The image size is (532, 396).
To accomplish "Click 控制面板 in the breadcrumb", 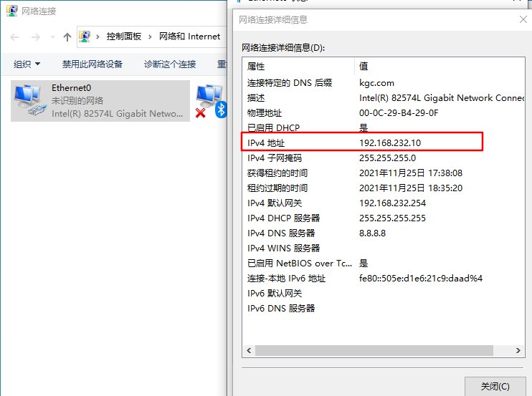I will click(124, 37).
